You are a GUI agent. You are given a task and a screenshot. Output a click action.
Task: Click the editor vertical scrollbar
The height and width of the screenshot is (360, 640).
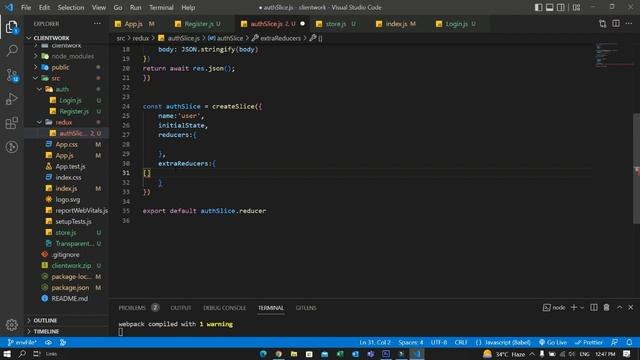636,168
